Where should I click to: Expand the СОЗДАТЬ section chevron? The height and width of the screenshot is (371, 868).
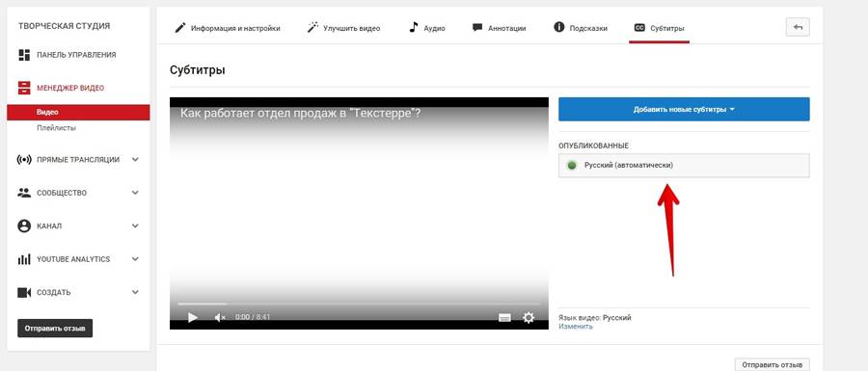pyautogui.click(x=136, y=293)
